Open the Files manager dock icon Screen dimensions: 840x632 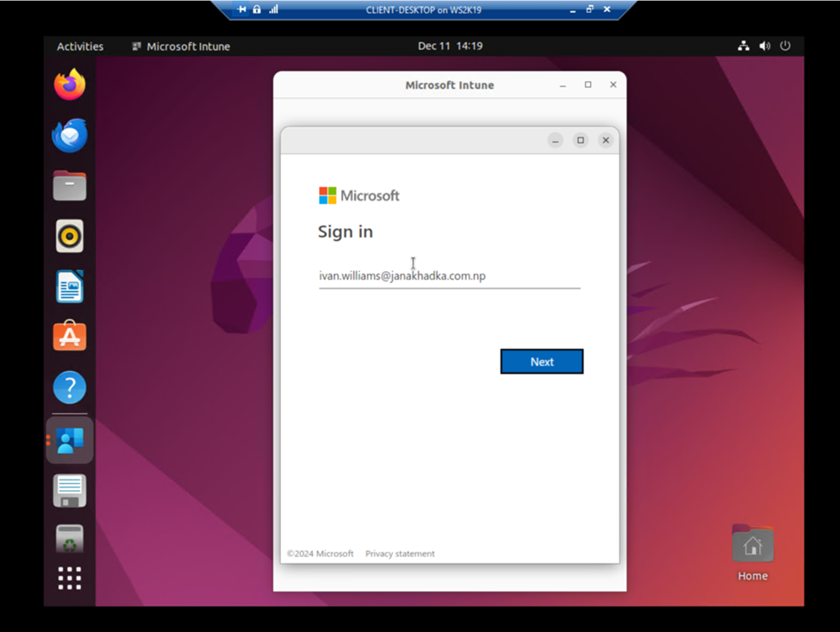coord(70,185)
